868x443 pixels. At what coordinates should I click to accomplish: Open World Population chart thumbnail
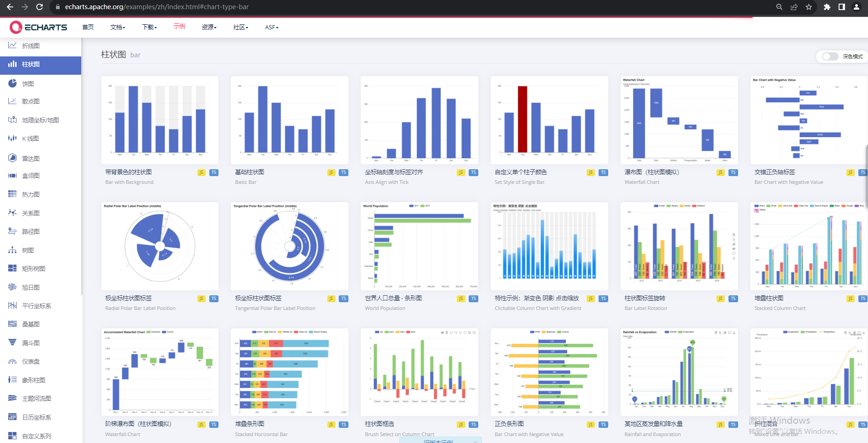pos(419,246)
